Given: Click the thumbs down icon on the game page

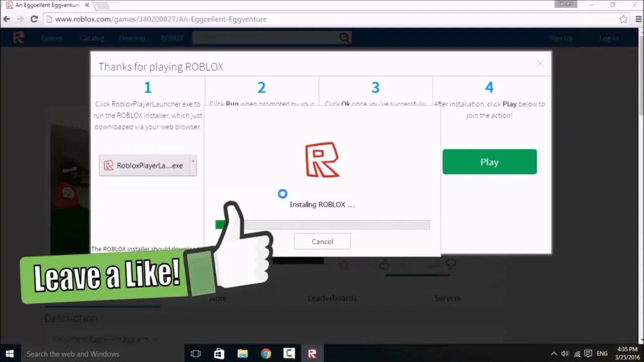Looking at the screenshot, I should (x=450, y=264).
